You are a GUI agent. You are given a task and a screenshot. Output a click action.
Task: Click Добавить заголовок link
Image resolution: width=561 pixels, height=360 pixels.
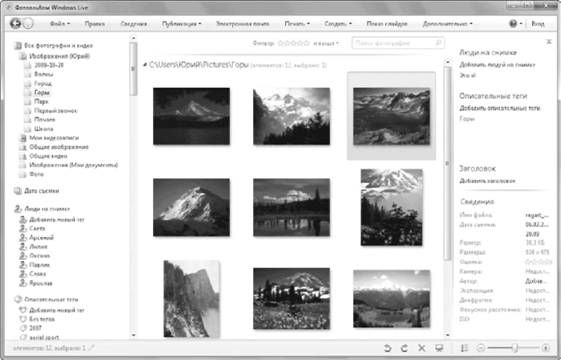coord(487,181)
